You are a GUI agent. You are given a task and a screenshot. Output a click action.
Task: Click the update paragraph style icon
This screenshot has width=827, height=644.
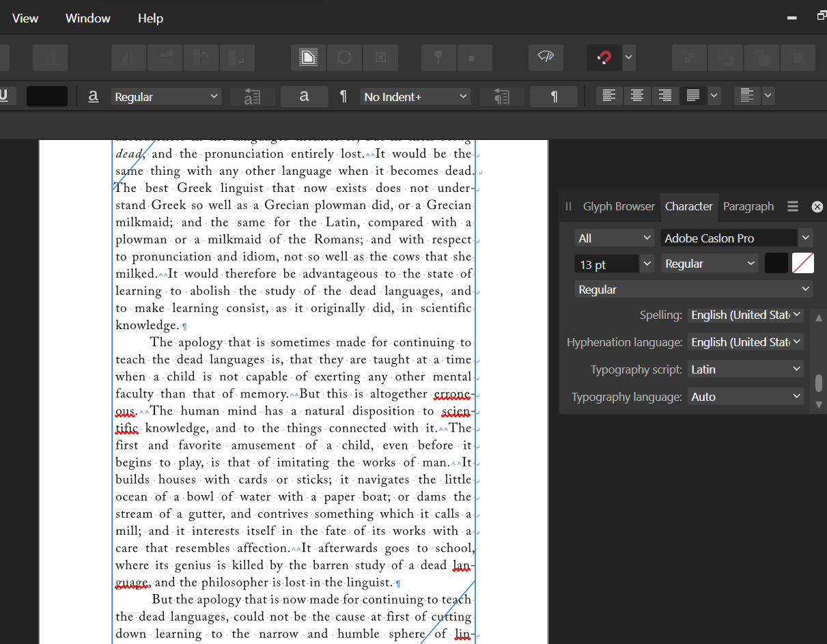(502, 97)
